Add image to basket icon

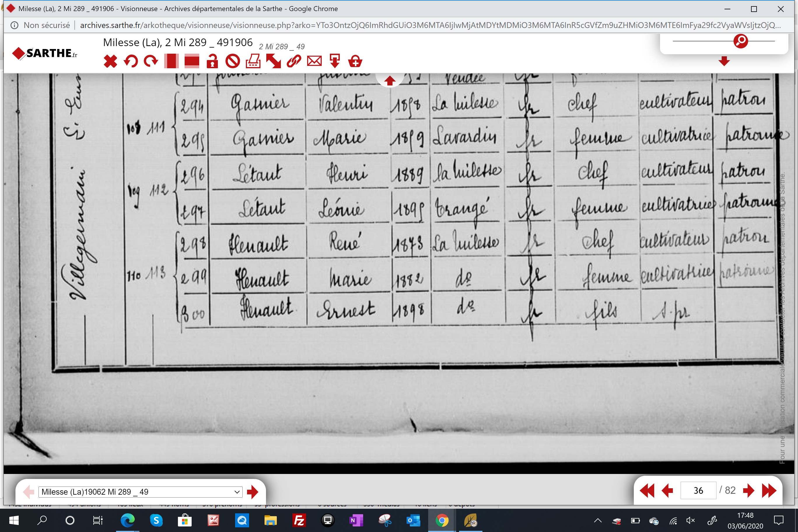(x=355, y=62)
